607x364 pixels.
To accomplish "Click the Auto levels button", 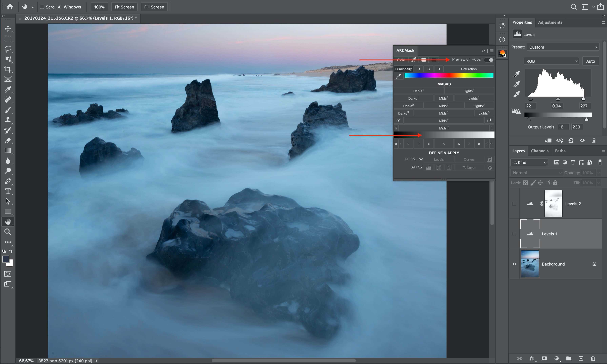I will click(x=590, y=61).
